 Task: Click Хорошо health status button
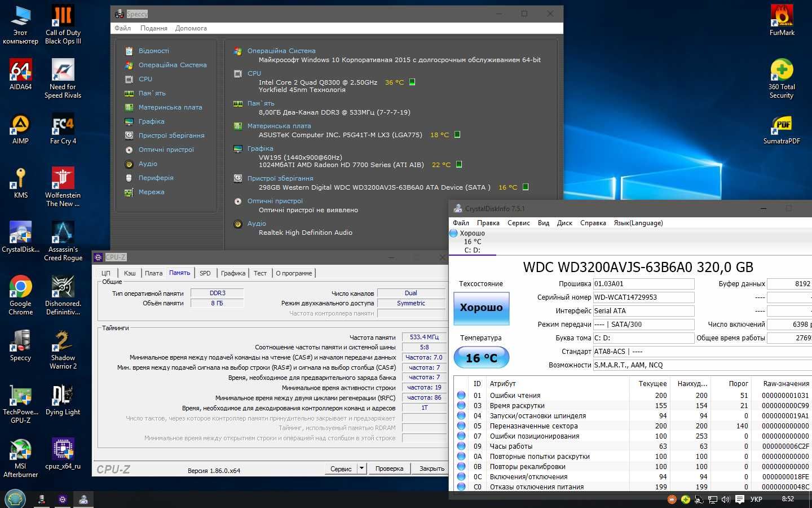(482, 308)
